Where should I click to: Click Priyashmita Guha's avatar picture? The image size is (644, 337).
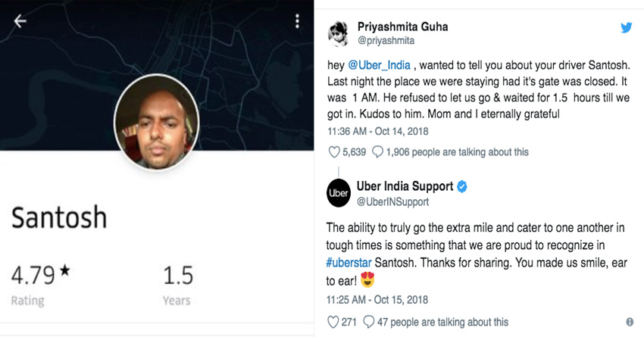[x=339, y=33]
